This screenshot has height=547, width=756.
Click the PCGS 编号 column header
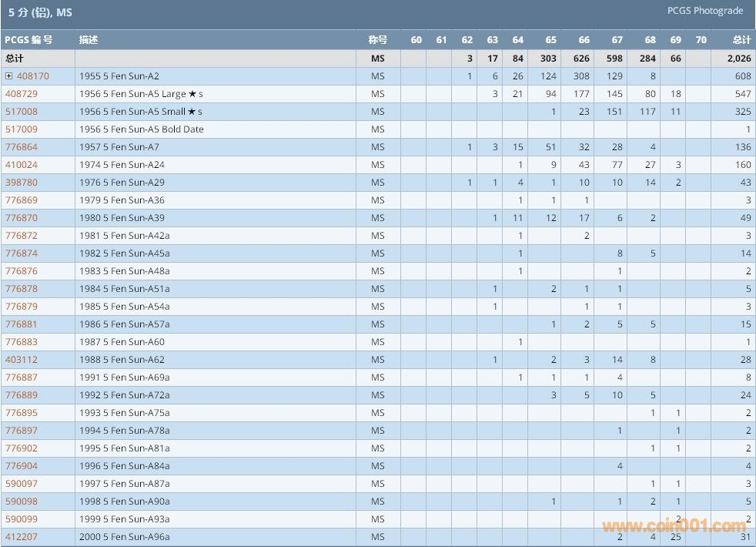(x=28, y=40)
